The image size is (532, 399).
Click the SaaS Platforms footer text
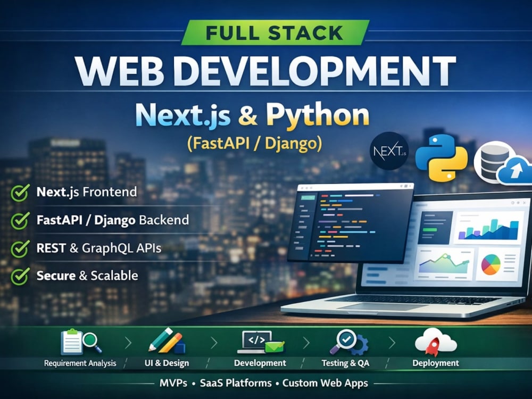click(236, 383)
